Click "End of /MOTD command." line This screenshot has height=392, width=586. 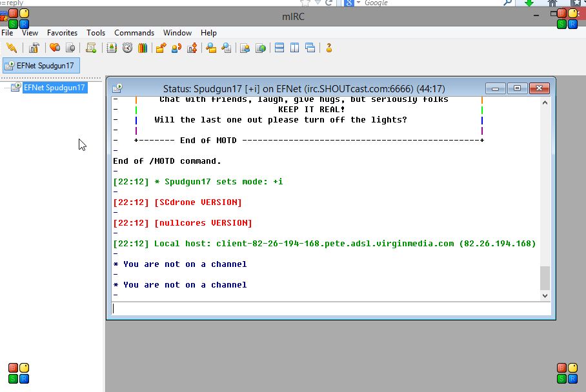pos(167,161)
